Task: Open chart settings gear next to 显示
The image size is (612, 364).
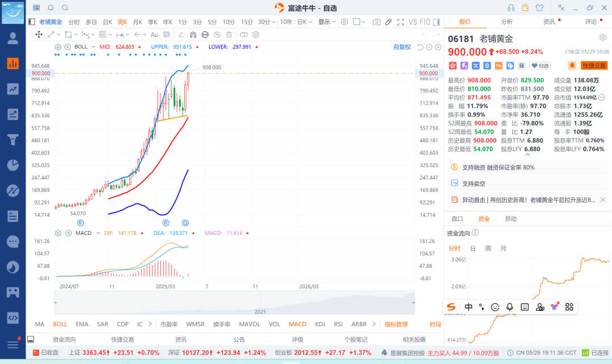Action: pyautogui.click(x=345, y=22)
